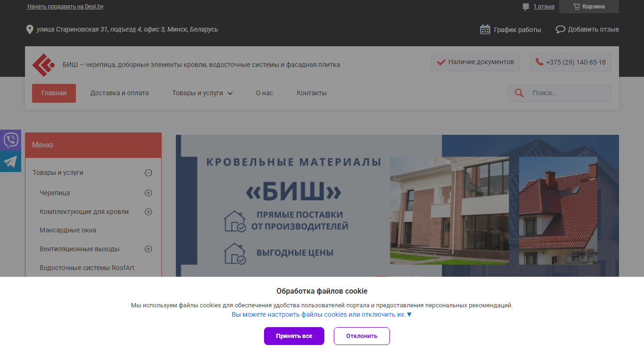Expand the 'Вентиляционные выходы' subcategory
This screenshot has height=362, width=644.
coord(148,249)
